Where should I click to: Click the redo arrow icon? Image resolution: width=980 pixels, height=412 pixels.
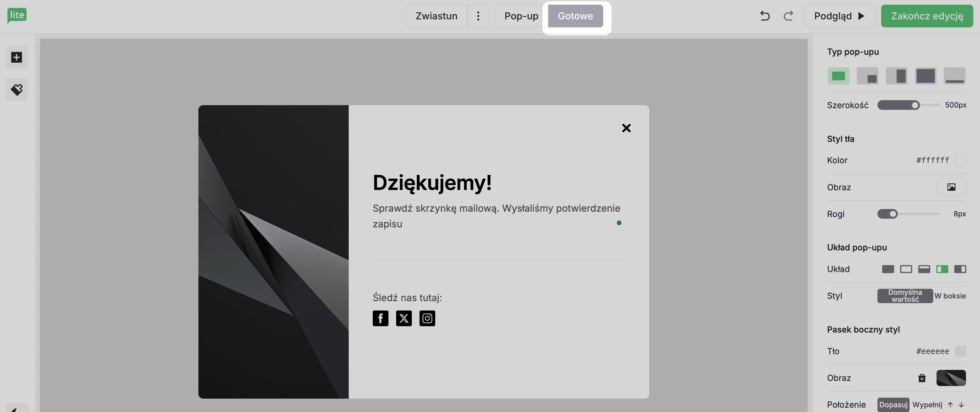(788, 16)
